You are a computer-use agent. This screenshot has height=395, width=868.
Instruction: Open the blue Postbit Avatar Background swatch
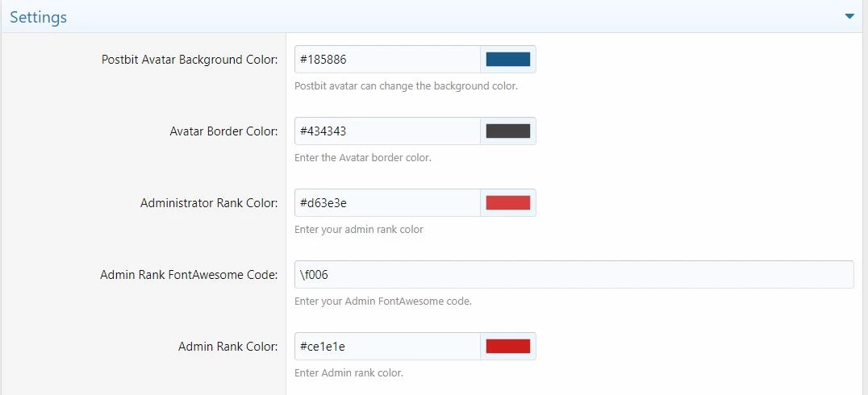(507, 59)
